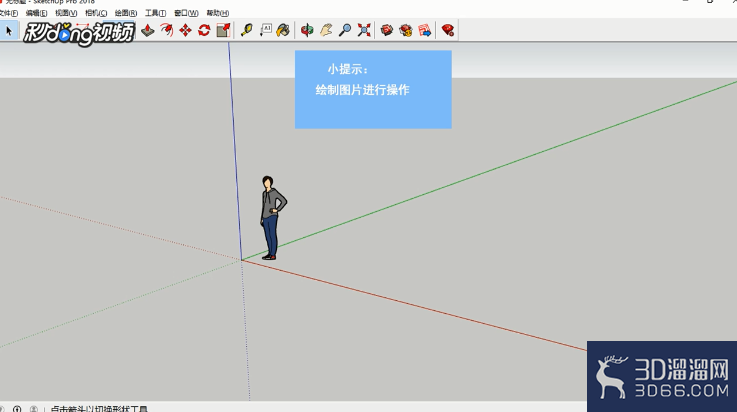Image resolution: width=737 pixels, height=412 pixels.
Task: Open the Extension Warehouse icon
Action: 406,31
